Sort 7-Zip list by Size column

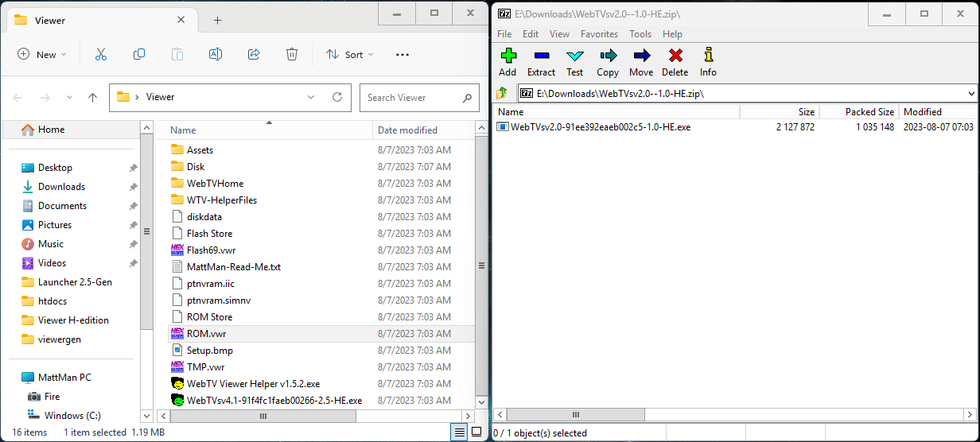tap(779, 112)
